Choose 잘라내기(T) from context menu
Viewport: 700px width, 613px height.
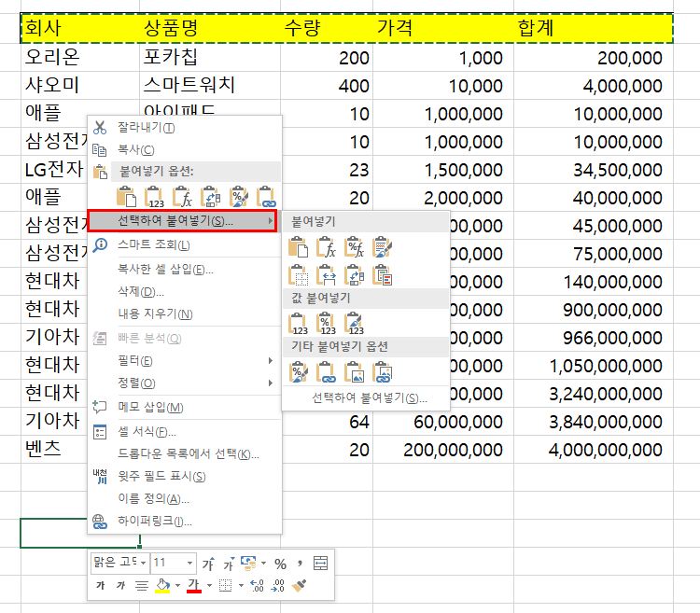point(185,128)
